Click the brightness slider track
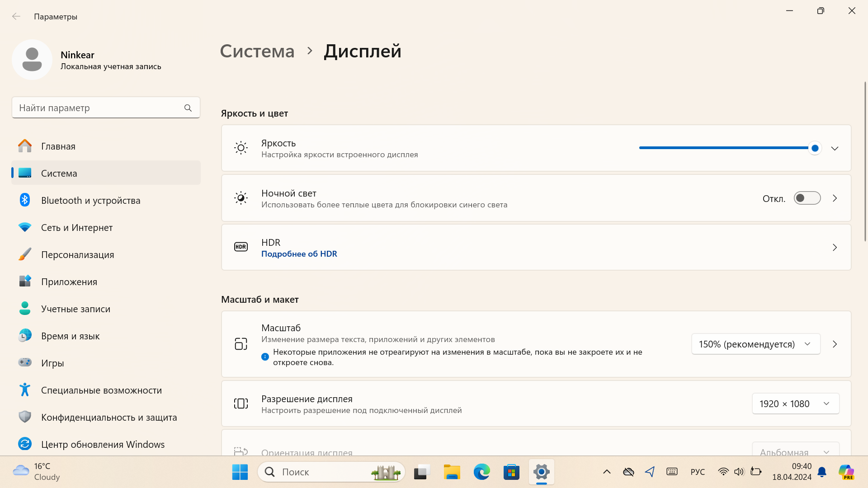Image resolution: width=868 pixels, height=488 pixels. tap(723, 148)
